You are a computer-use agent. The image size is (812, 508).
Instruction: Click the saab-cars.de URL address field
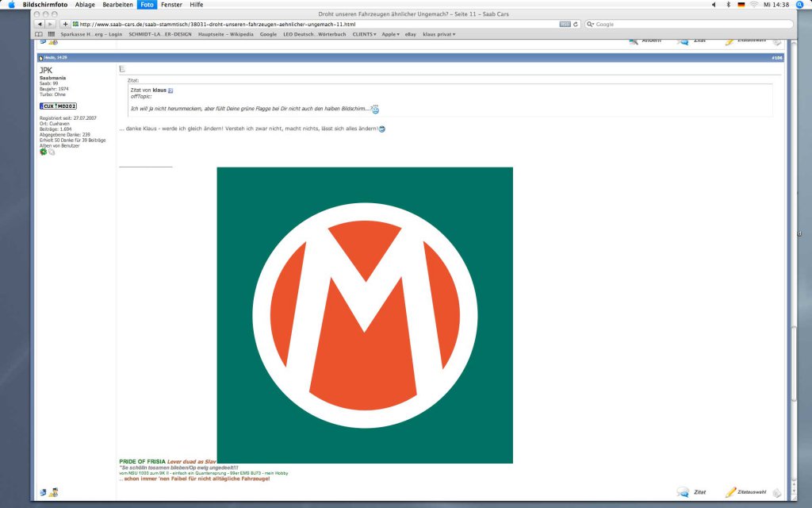coord(314,25)
